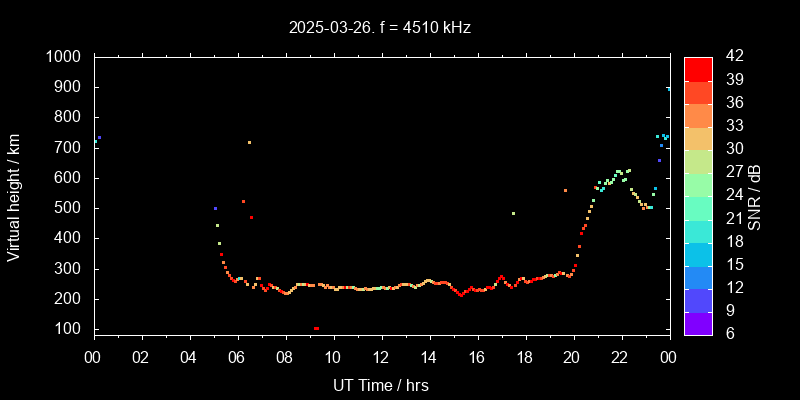The width and height of the screenshot is (800, 400).
Task: Click the "12" tick label on time axis
Action: point(381,357)
